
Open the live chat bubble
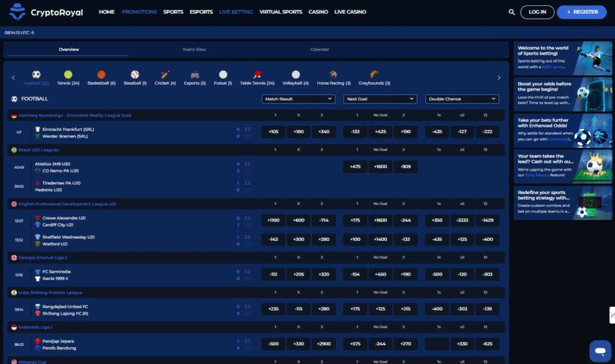[600, 351]
